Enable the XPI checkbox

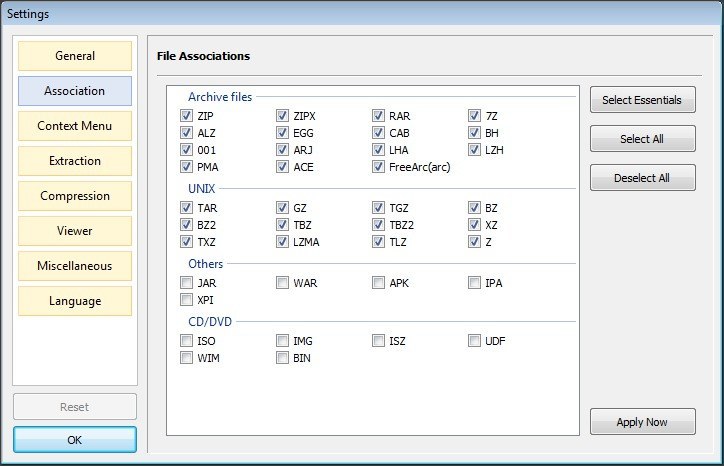(x=186, y=300)
